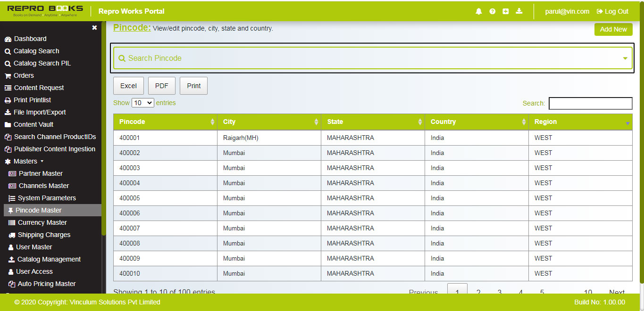Click the help question mark icon
The image size is (644, 311).
(492, 11)
